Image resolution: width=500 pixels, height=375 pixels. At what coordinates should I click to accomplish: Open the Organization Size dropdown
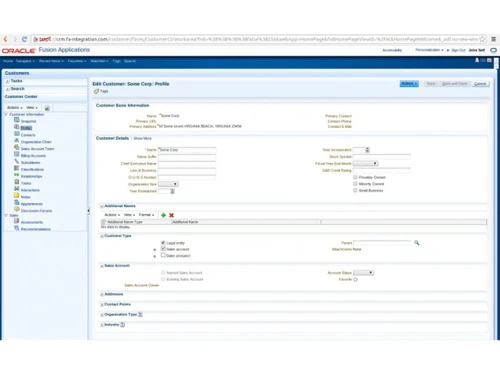tap(168, 184)
